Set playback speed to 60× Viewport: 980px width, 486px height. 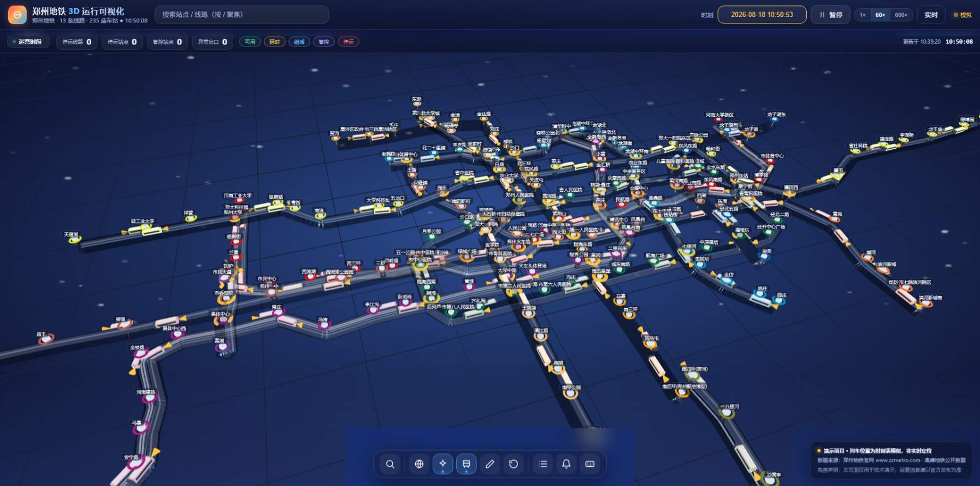click(x=880, y=15)
